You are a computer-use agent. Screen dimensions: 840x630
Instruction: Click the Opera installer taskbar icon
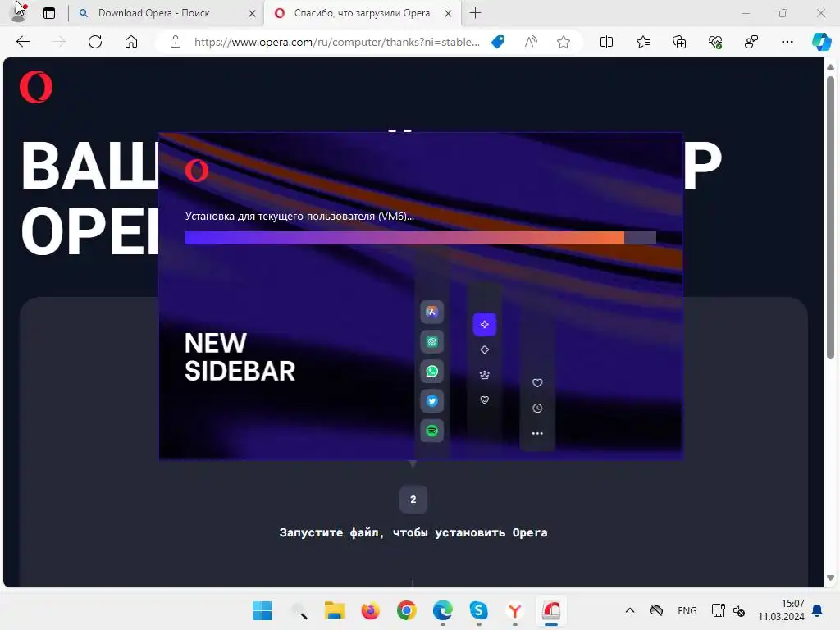(x=550, y=610)
